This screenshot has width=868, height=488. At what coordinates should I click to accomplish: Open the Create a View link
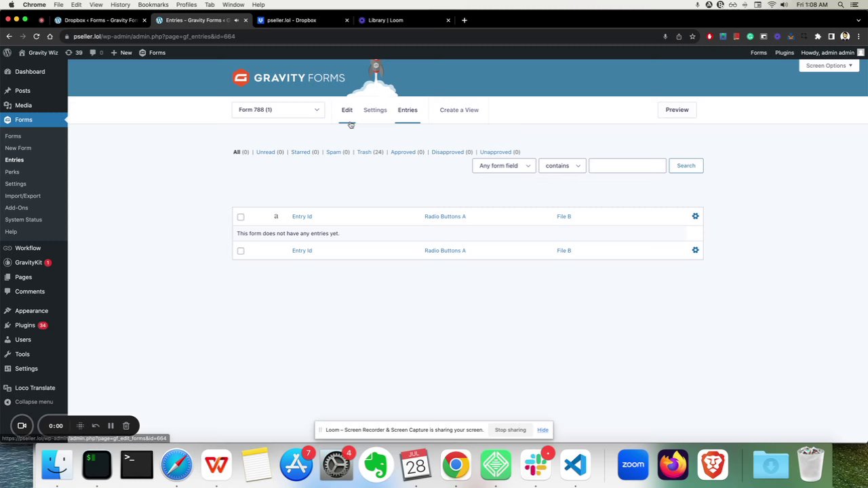[459, 110]
